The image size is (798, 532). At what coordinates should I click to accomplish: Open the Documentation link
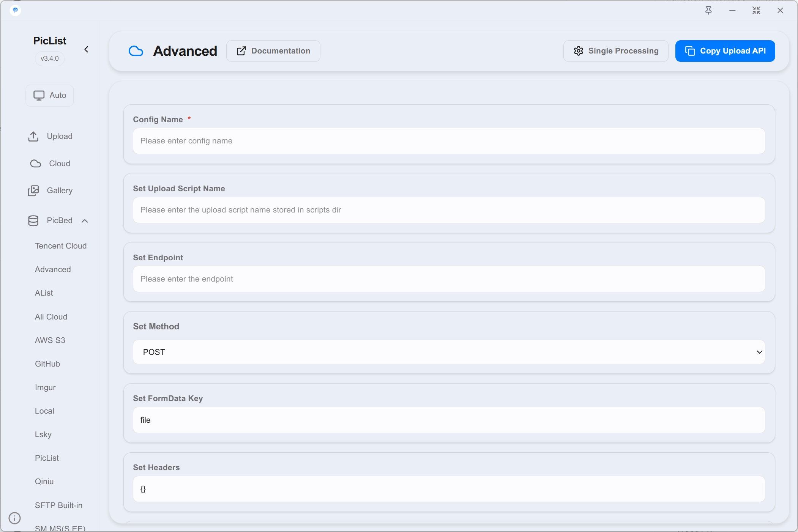pyautogui.click(x=273, y=51)
